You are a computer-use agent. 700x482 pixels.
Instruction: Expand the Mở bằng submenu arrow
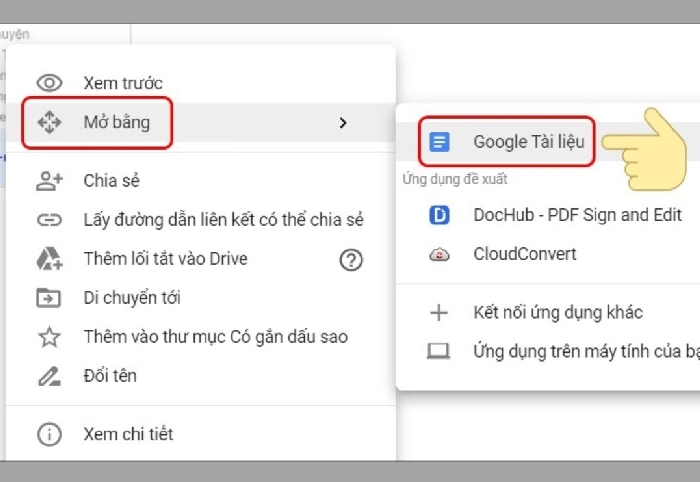point(343,123)
